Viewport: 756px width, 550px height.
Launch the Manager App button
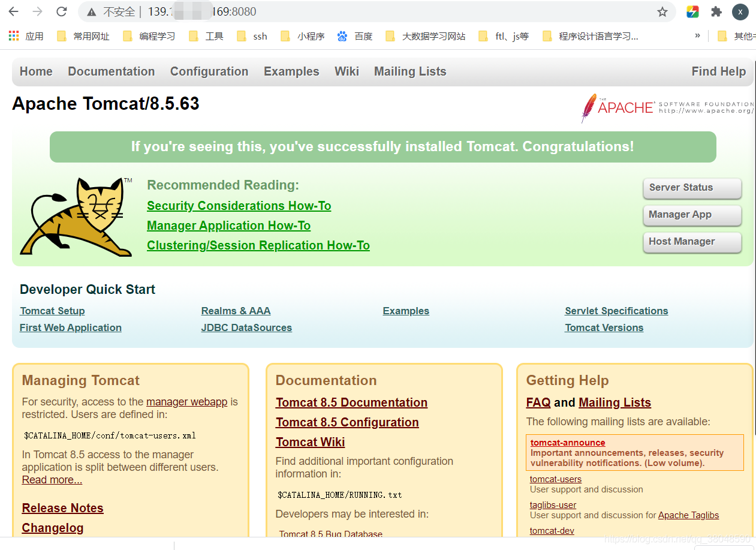692,215
